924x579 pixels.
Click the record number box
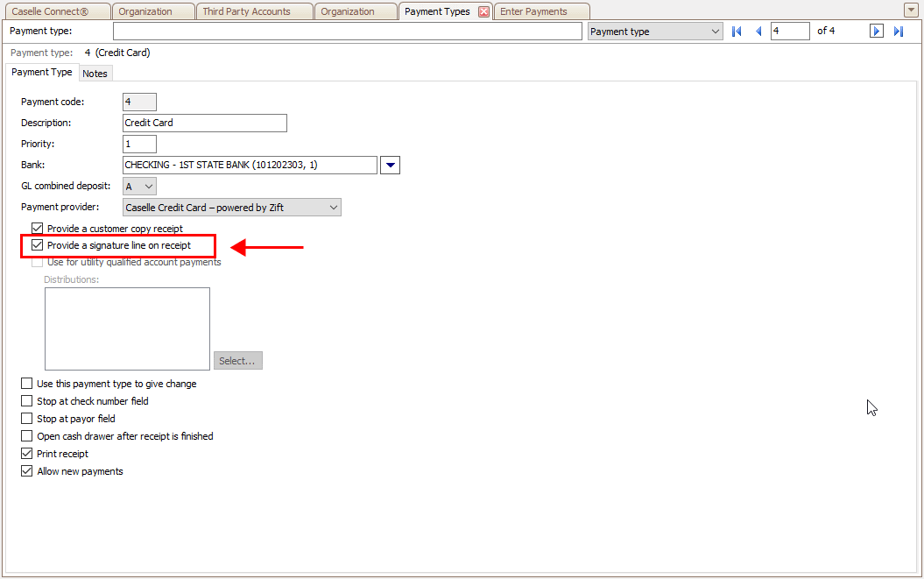(x=789, y=32)
